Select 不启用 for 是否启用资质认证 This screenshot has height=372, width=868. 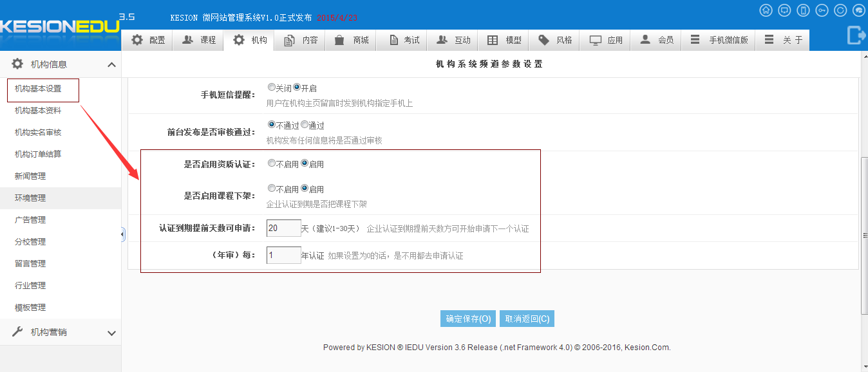click(x=272, y=163)
